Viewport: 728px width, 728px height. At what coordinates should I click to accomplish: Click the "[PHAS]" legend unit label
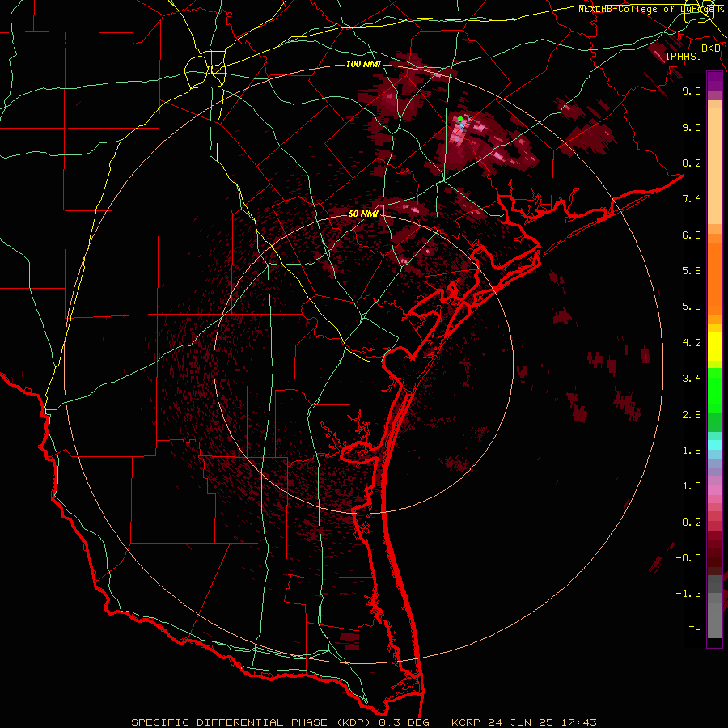(684, 56)
